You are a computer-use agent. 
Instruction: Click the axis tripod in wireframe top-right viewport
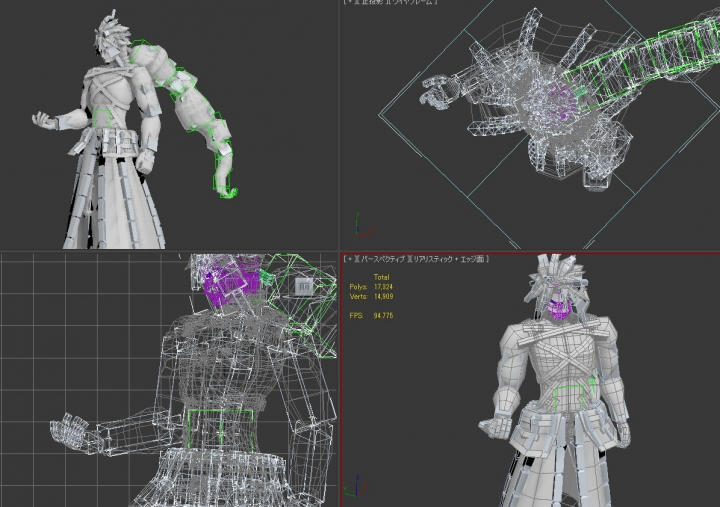point(364,224)
